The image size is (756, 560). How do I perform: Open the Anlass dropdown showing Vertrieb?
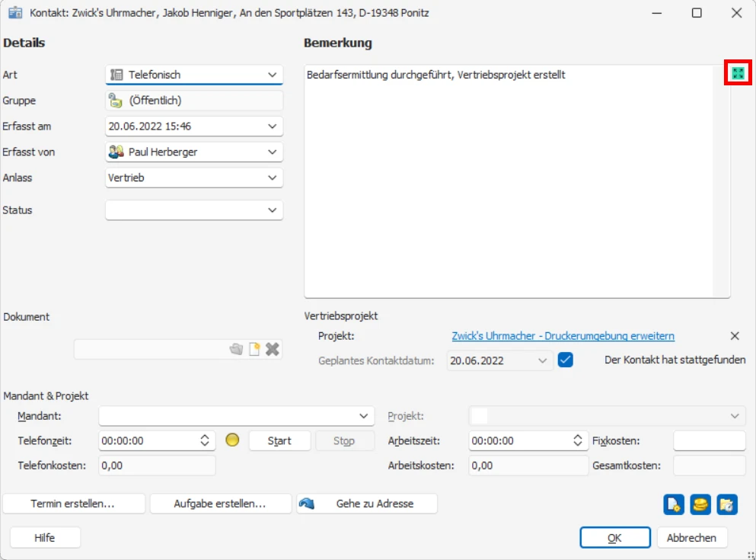point(194,178)
